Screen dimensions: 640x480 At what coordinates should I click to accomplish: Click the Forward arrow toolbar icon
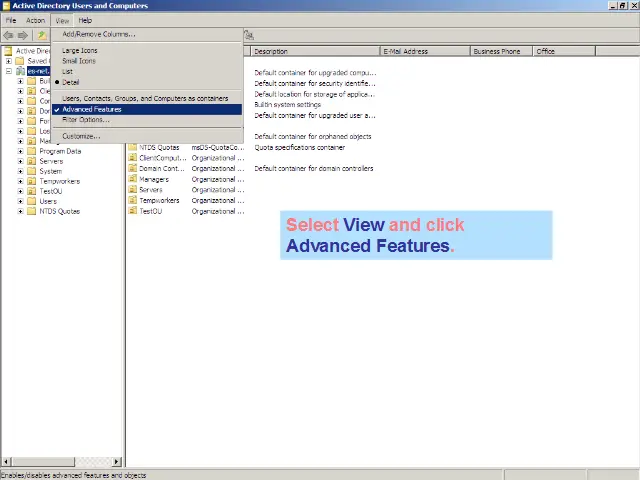23,35
